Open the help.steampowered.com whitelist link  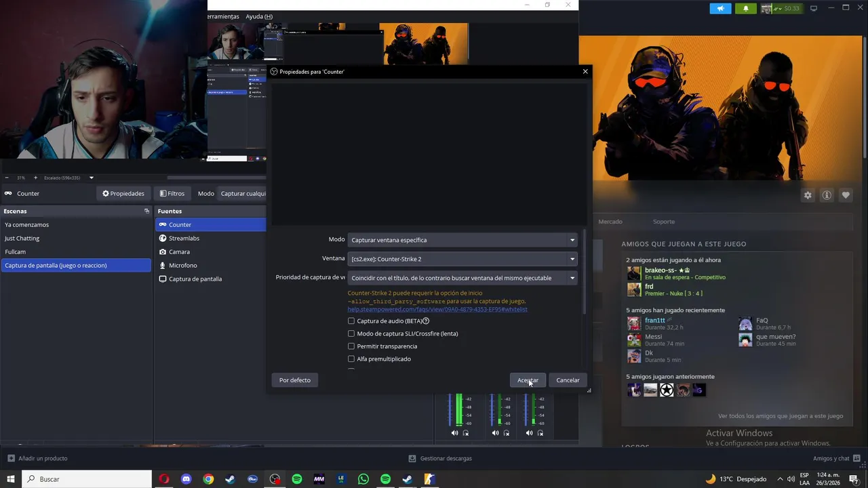[437, 310]
